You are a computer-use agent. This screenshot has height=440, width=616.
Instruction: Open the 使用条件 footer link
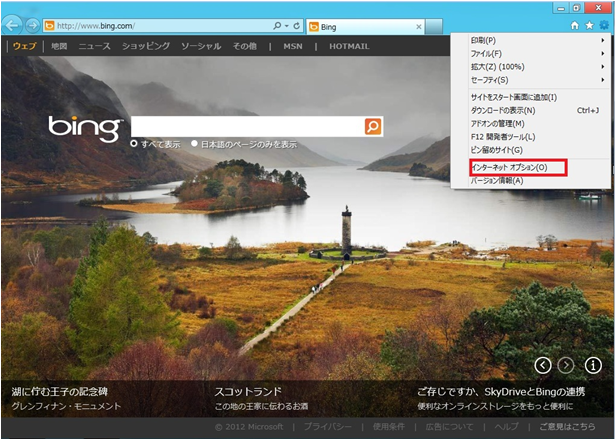click(x=389, y=427)
